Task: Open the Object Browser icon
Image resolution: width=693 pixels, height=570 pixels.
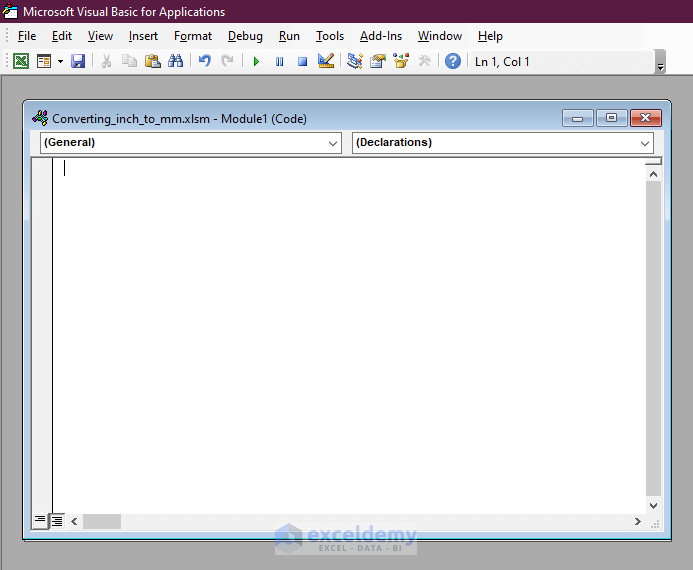Action: [401, 61]
